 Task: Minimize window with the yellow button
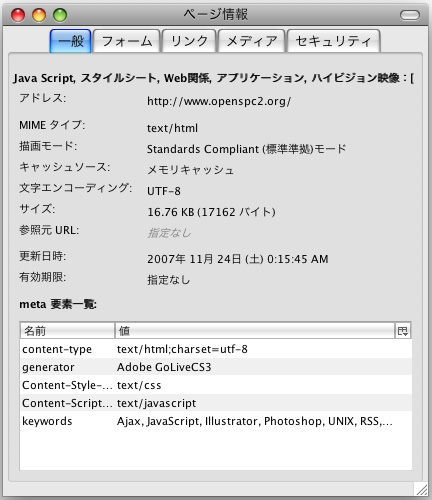[39, 15]
